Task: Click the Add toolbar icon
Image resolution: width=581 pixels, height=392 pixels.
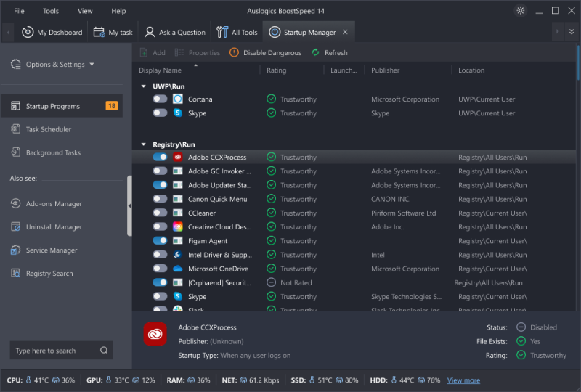Action: (143, 52)
